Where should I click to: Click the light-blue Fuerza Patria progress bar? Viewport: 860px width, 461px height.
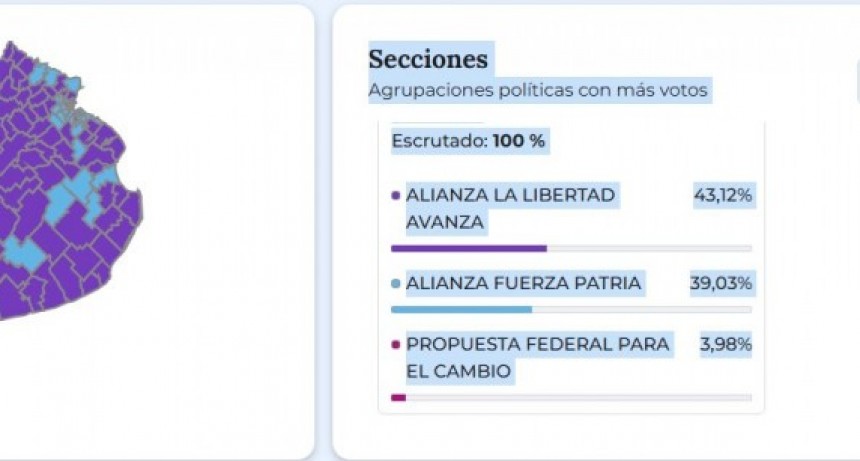461,309
